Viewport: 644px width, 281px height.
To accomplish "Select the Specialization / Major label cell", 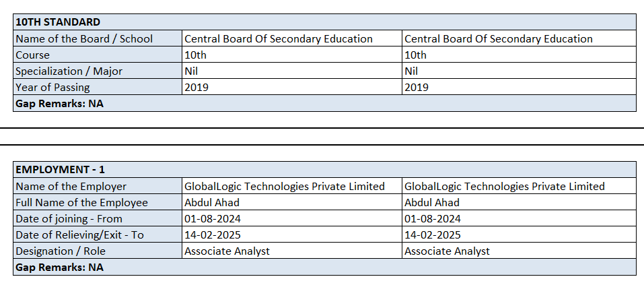I will click(x=69, y=71).
